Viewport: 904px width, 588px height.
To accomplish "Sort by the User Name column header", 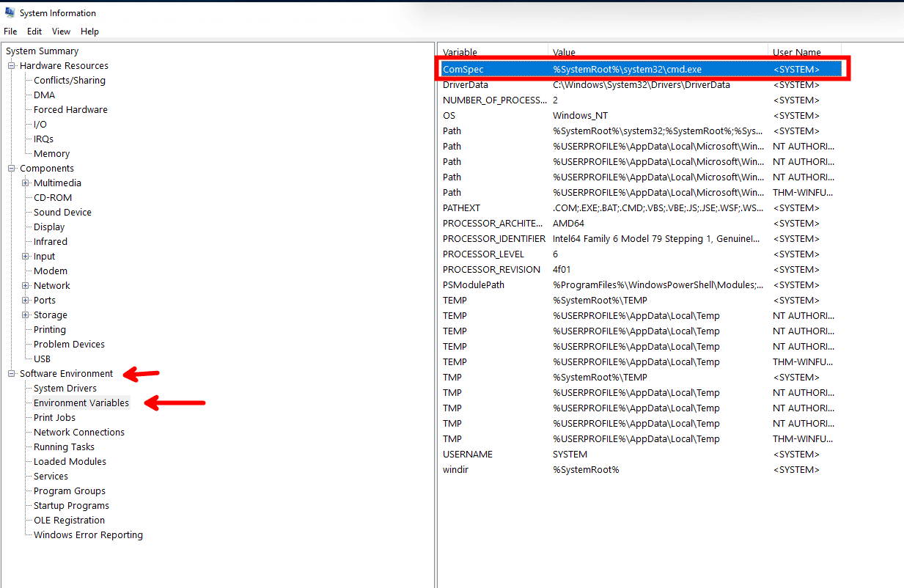I will [x=796, y=53].
